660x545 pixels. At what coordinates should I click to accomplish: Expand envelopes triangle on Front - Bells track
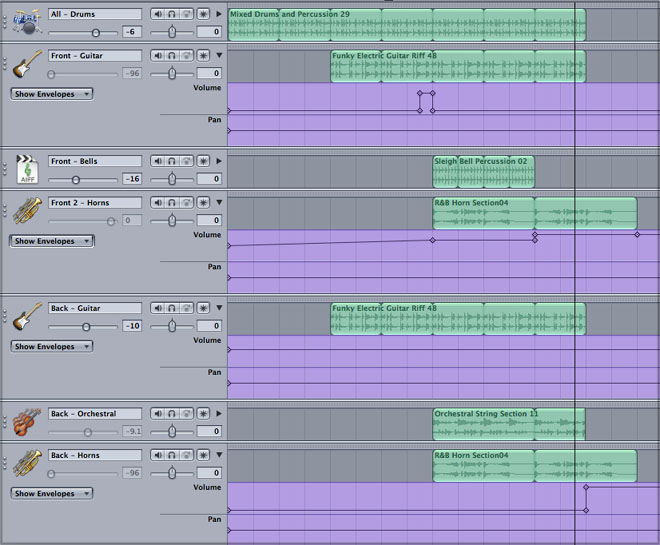point(219,161)
